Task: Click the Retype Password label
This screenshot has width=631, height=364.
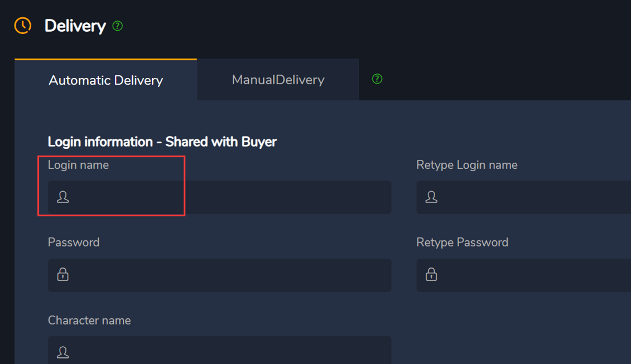Action: pyautogui.click(x=463, y=242)
